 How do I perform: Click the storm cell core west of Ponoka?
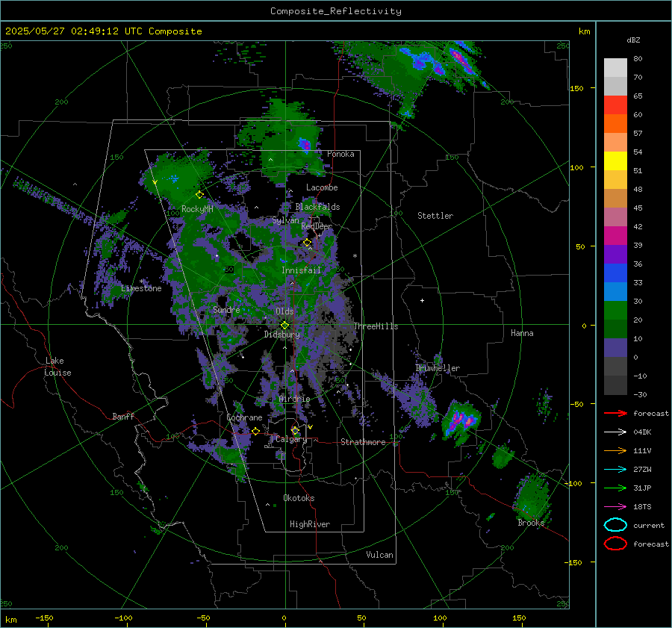pos(305,144)
